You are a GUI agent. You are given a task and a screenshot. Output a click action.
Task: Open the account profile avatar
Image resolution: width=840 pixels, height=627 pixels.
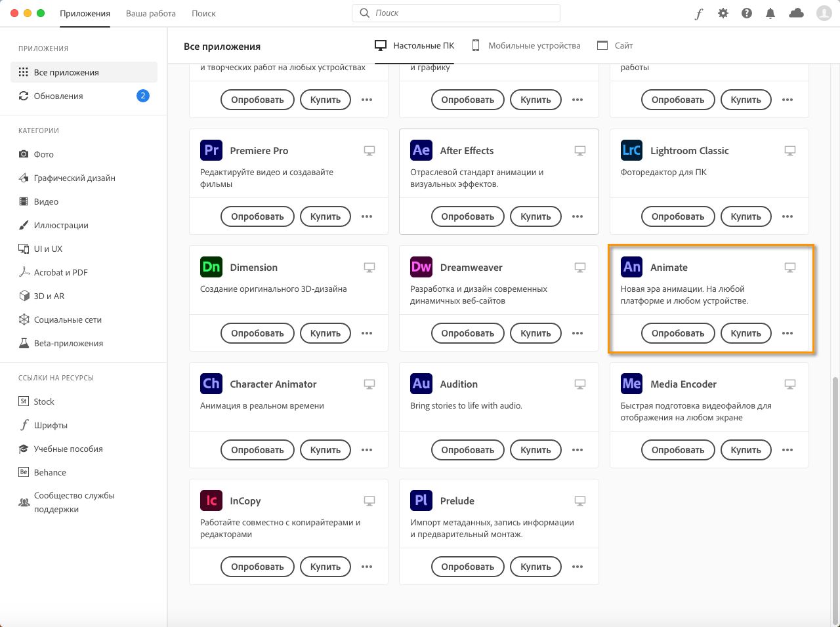coord(824,13)
